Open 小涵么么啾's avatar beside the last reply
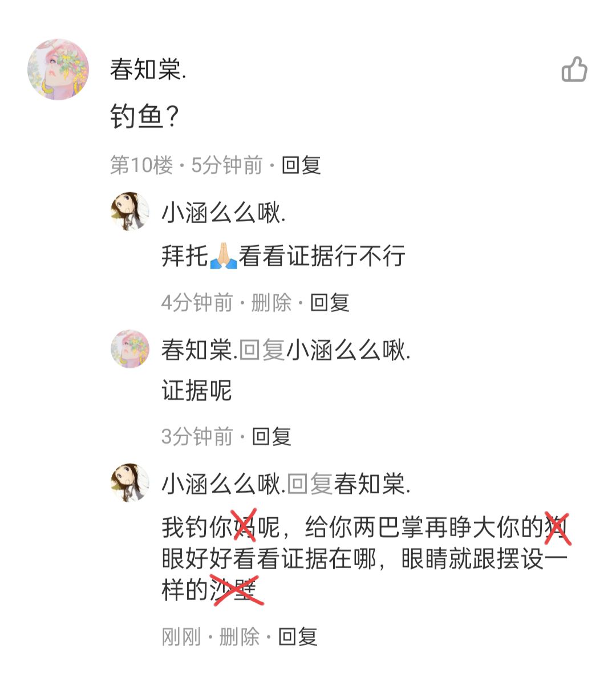This screenshot has height=674, width=616. click(x=130, y=482)
